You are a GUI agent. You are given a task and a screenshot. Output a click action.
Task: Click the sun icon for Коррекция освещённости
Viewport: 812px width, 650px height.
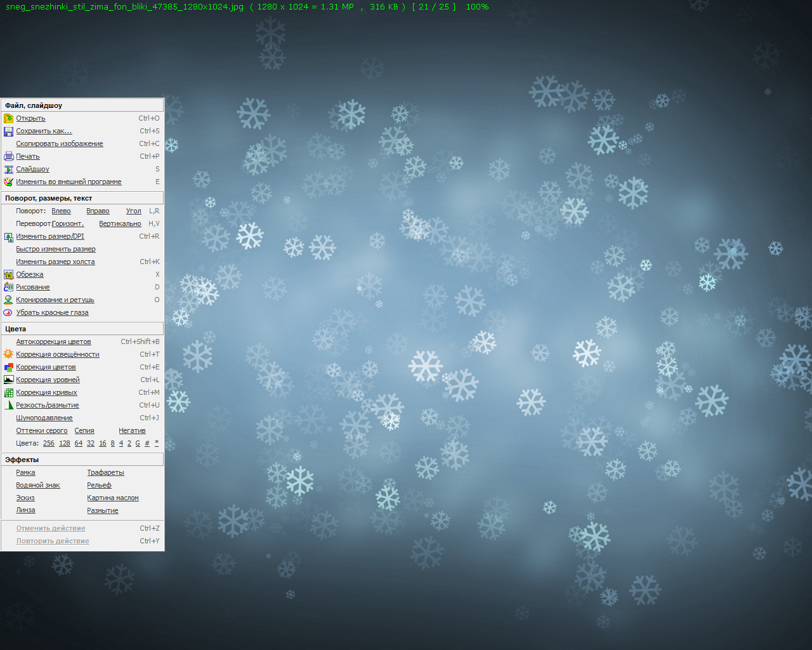[x=8, y=354]
